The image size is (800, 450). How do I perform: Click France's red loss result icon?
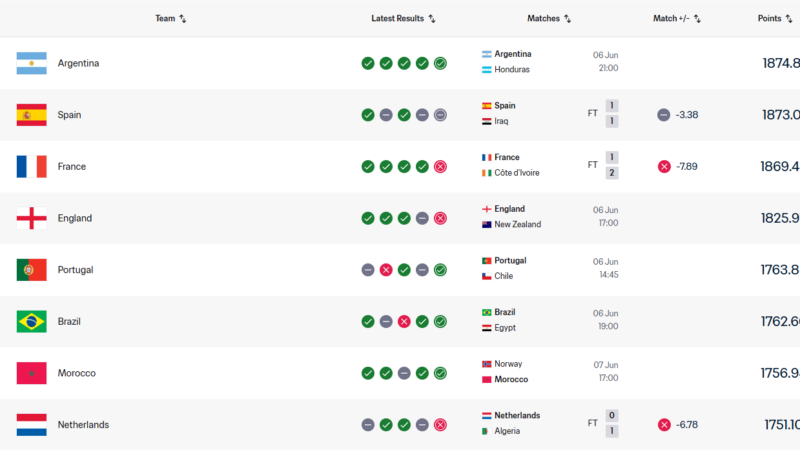(440, 166)
